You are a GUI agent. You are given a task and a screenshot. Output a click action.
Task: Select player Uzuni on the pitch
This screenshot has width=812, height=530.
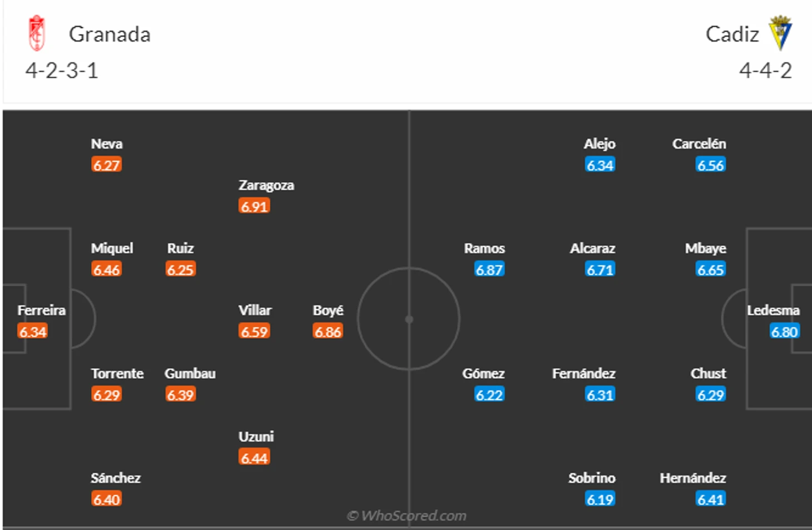tap(256, 437)
